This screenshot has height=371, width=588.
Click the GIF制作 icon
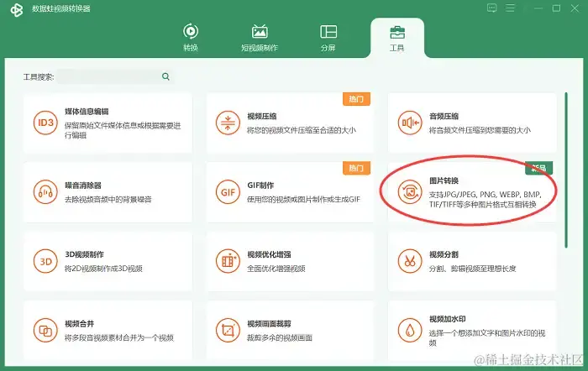(228, 192)
